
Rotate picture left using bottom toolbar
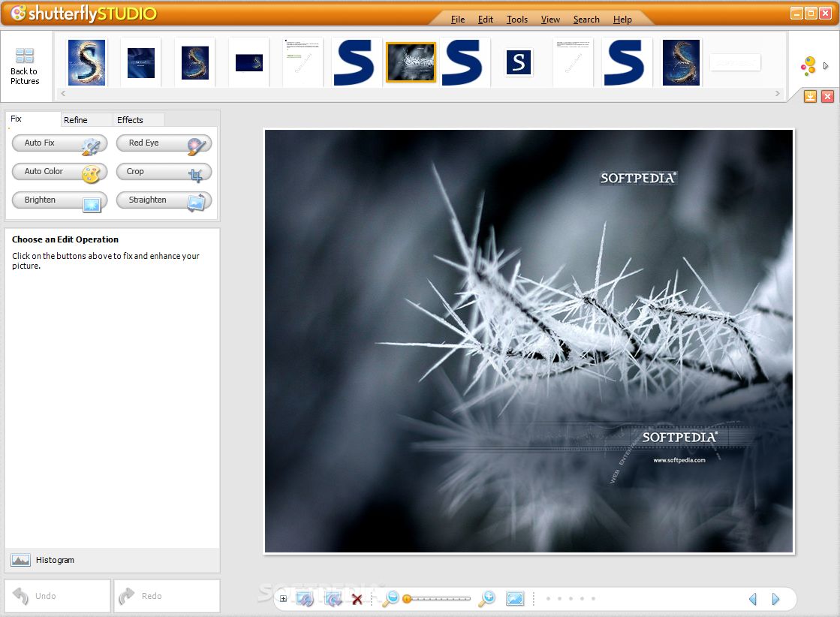click(x=305, y=599)
